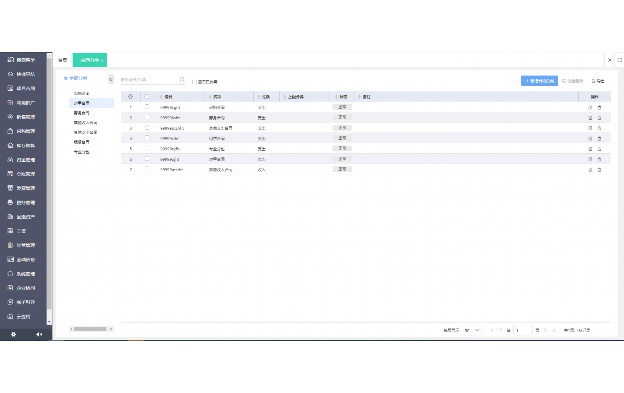This screenshot has width=624, height=393.
Task: Click the search magnifier icon in search box
Action: (182, 80)
